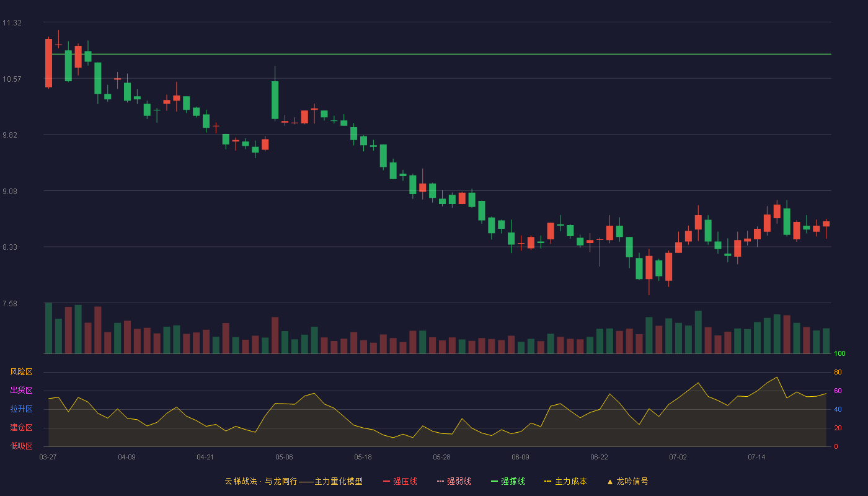Click the green 100 indicator axis value
The height and width of the screenshot is (496, 868).
[x=839, y=354]
